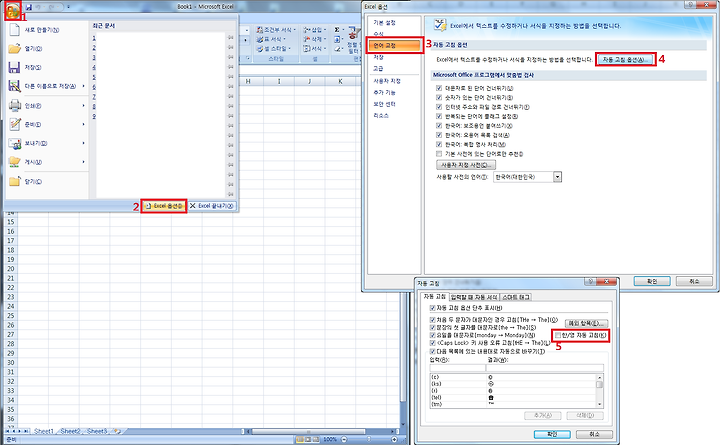Click column header I in worksheet

279,81
